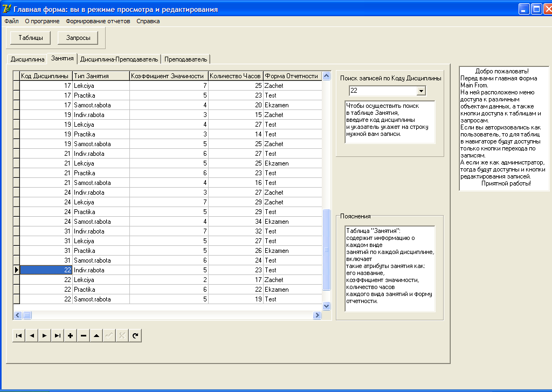Open the Справка menu
Viewport: 552px width, 392px height.
pyautogui.click(x=148, y=21)
